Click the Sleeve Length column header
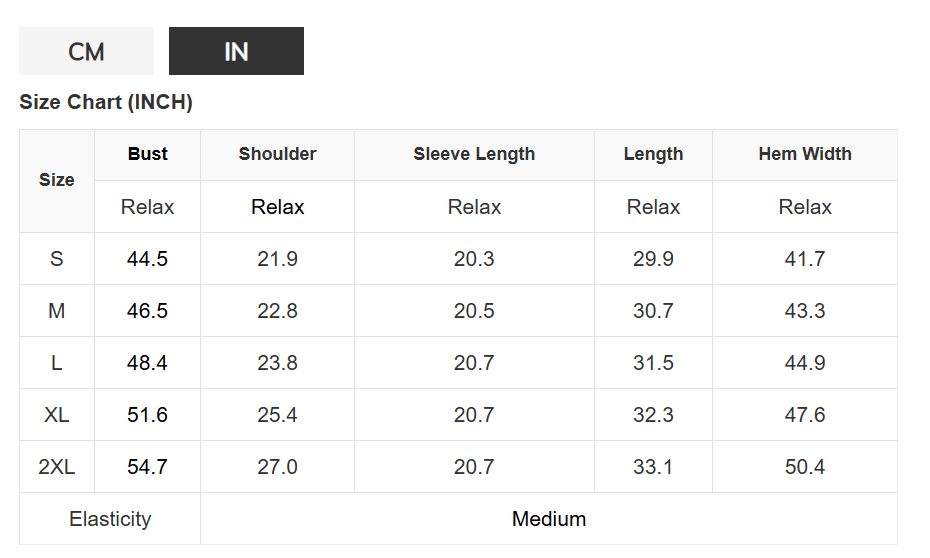The image size is (930, 558). point(474,154)
